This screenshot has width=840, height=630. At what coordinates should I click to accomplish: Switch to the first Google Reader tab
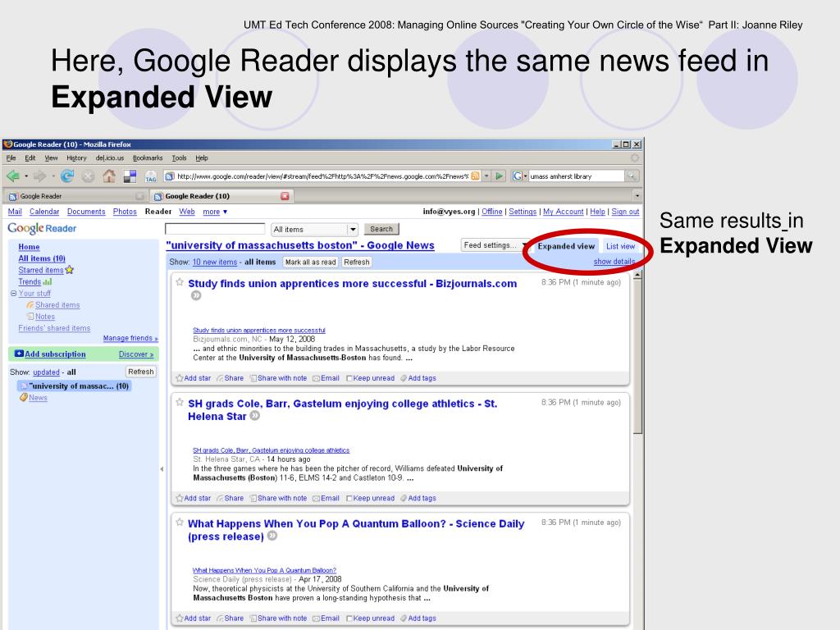[x=76, y=196]
